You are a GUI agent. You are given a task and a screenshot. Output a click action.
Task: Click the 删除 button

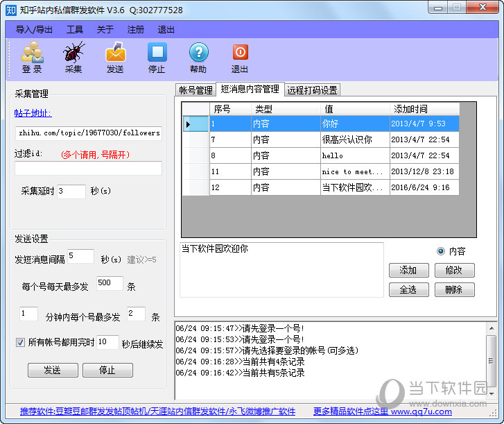coord(454,289)
